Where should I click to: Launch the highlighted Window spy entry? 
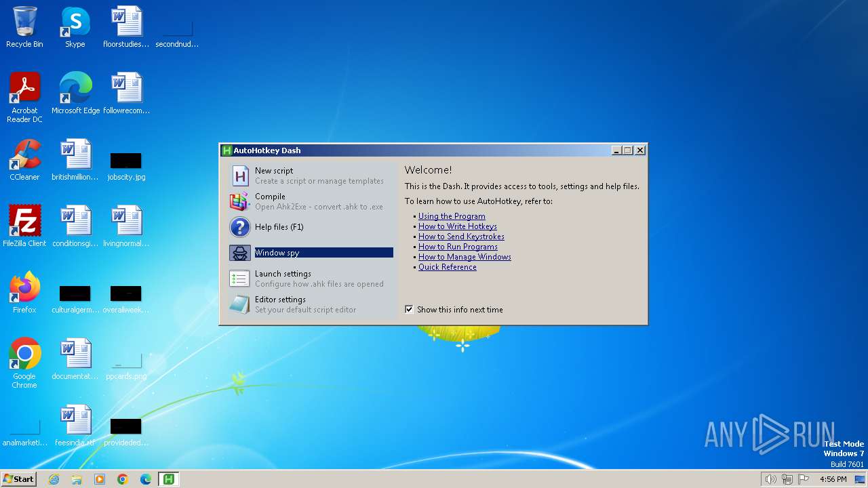pos(311,253)
